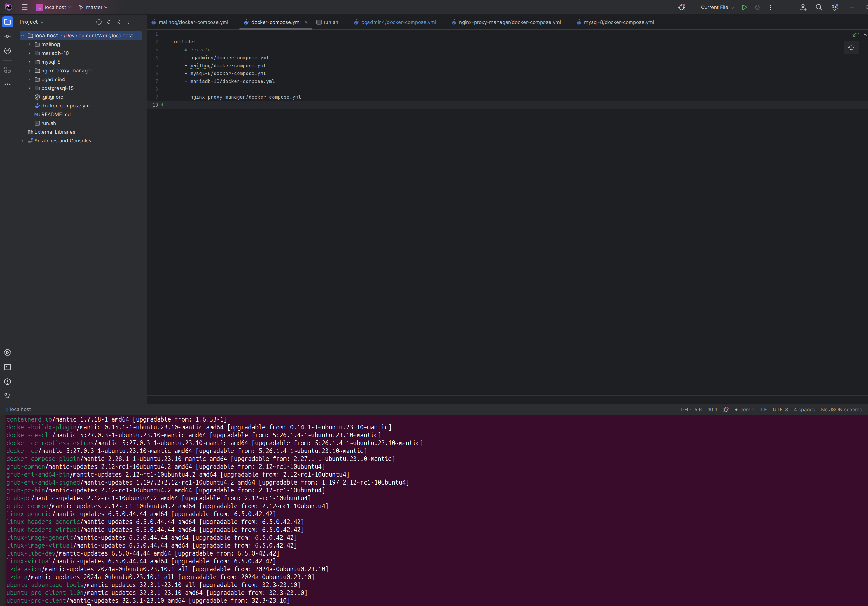Click the green Run button

744,7
